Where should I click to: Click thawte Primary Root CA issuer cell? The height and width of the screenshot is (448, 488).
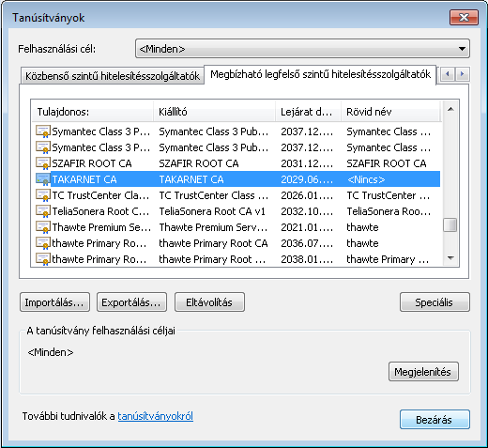pyautogui.click(x=213, y=243)
